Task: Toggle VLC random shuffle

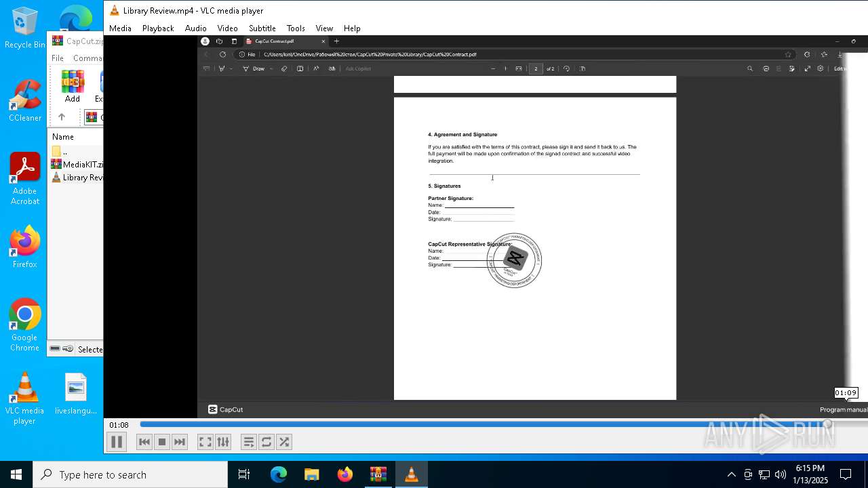Action: coord(284,442)
